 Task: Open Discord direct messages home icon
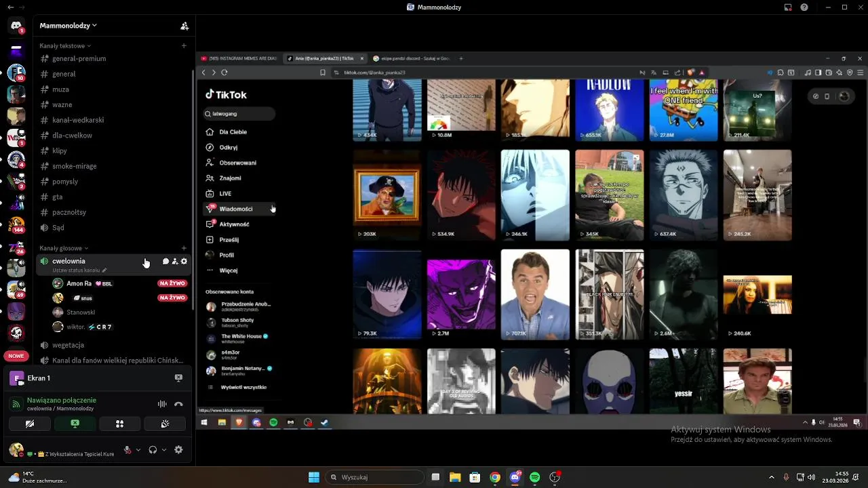coord(16,26)
